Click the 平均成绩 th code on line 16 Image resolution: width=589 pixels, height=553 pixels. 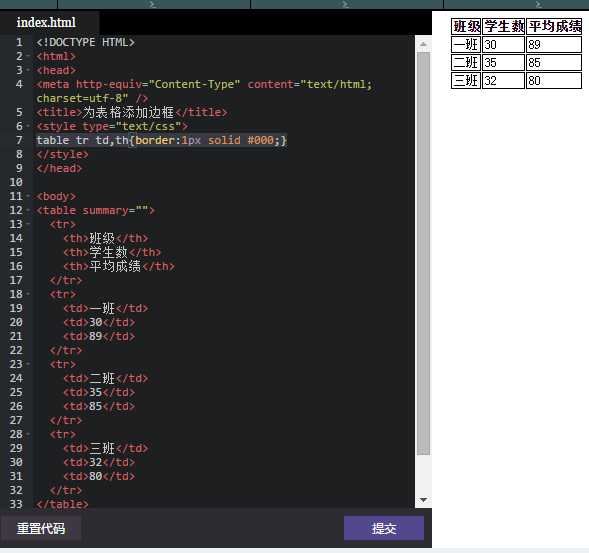pyautogui.click(x=119, y=266)
